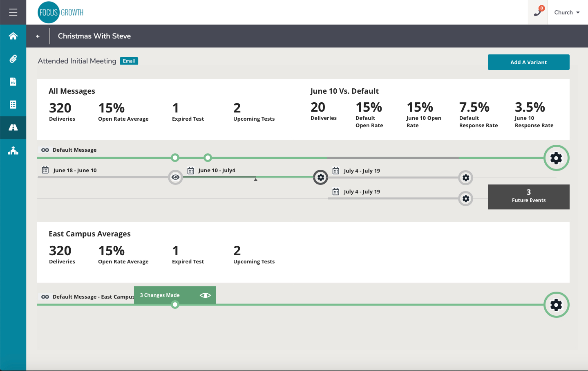This screenshot has height=371, width=588.
Task: Toggle eye icon on June 18 timeline
Action: point(176,177)
